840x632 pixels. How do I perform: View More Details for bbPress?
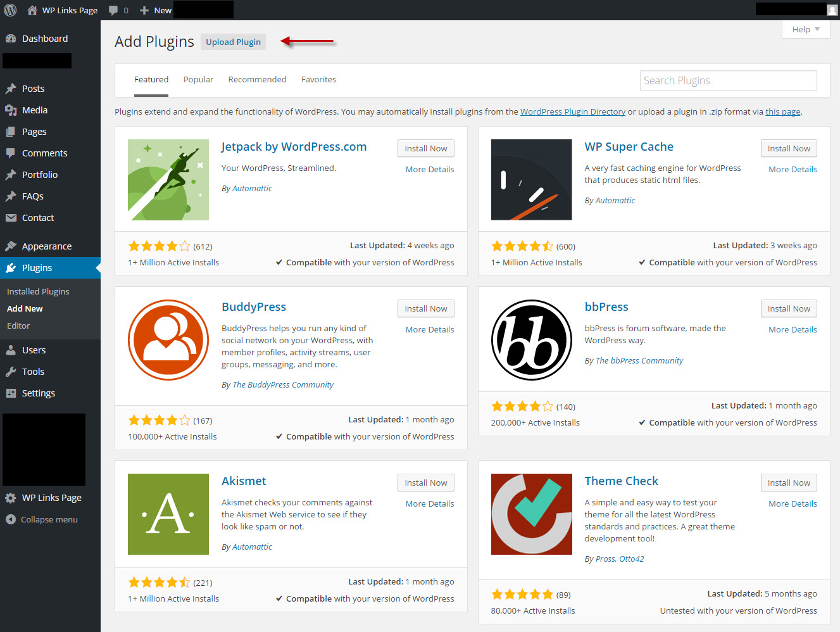[x=793, y=329]
